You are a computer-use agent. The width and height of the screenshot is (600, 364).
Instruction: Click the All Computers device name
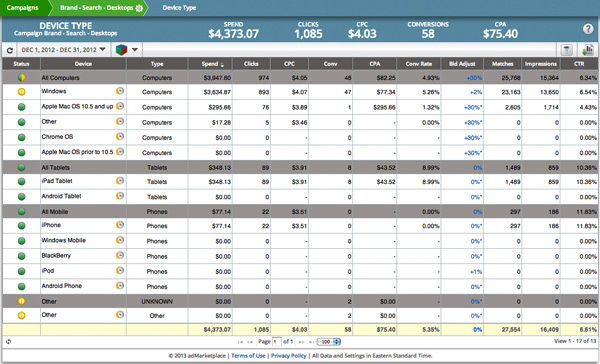click(60, 78)
